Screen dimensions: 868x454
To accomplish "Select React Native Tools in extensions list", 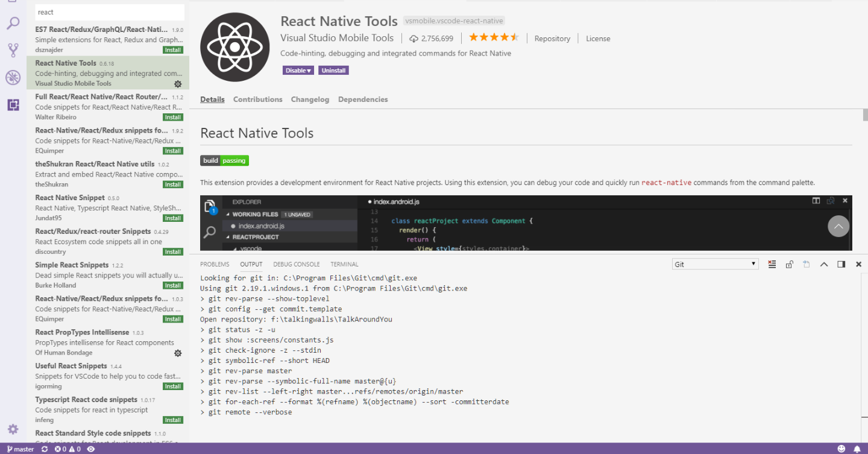I will (x=108, y=73).
